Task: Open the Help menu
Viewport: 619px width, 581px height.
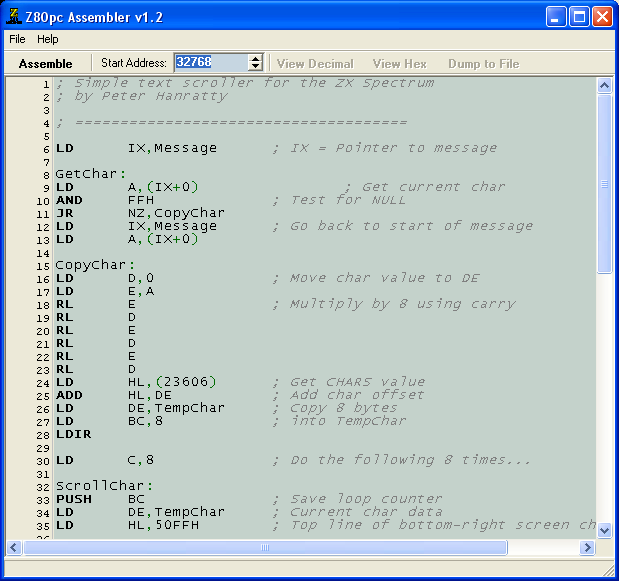Action: [x=48, y=39]
